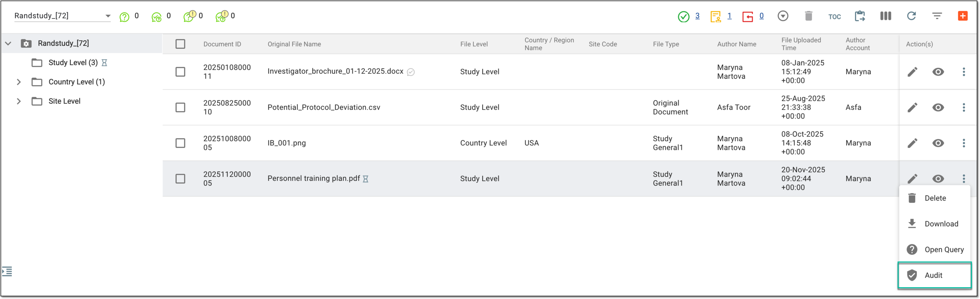Screen dimensions: 980x299
Task: Select the Study Level (3) folder
Action: click(73, 62)
